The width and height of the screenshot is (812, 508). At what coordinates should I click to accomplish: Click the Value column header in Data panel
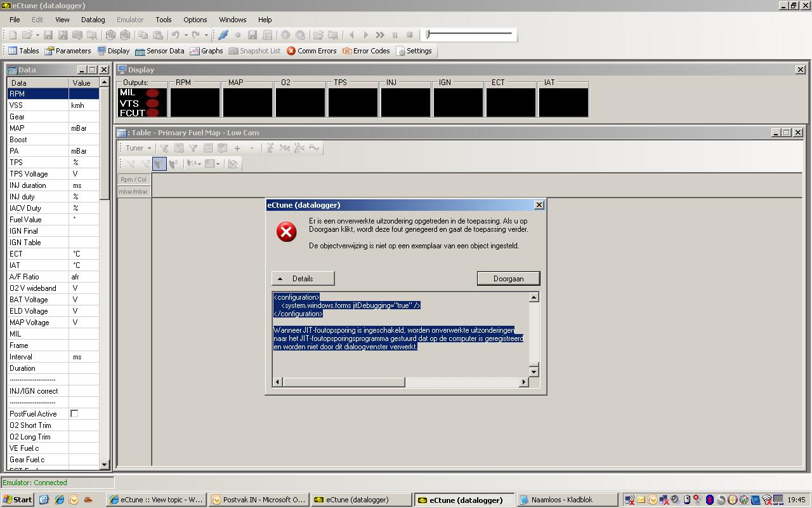[84, 83]
